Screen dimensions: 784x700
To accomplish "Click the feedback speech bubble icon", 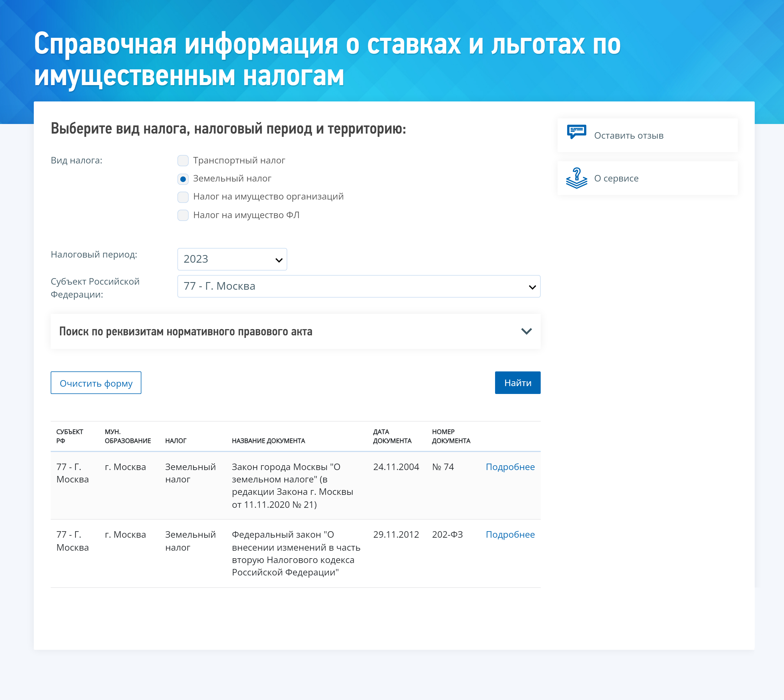I will point(576,132).
